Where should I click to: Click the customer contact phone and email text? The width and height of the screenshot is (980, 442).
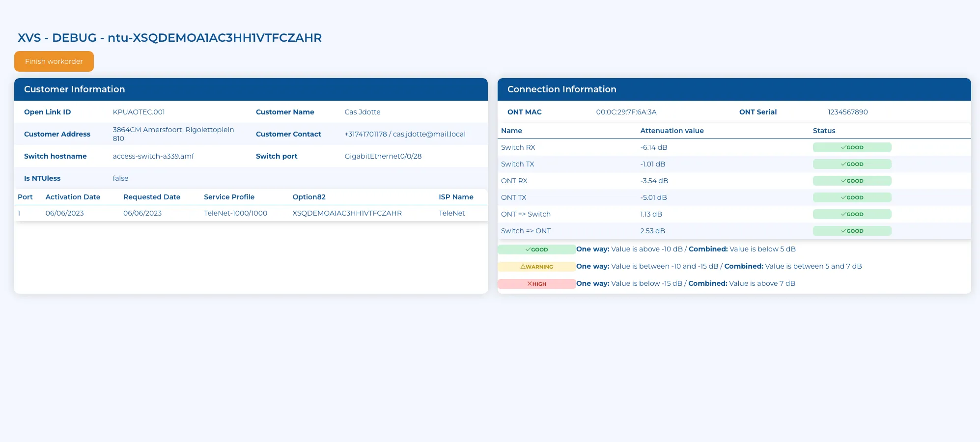405,134
